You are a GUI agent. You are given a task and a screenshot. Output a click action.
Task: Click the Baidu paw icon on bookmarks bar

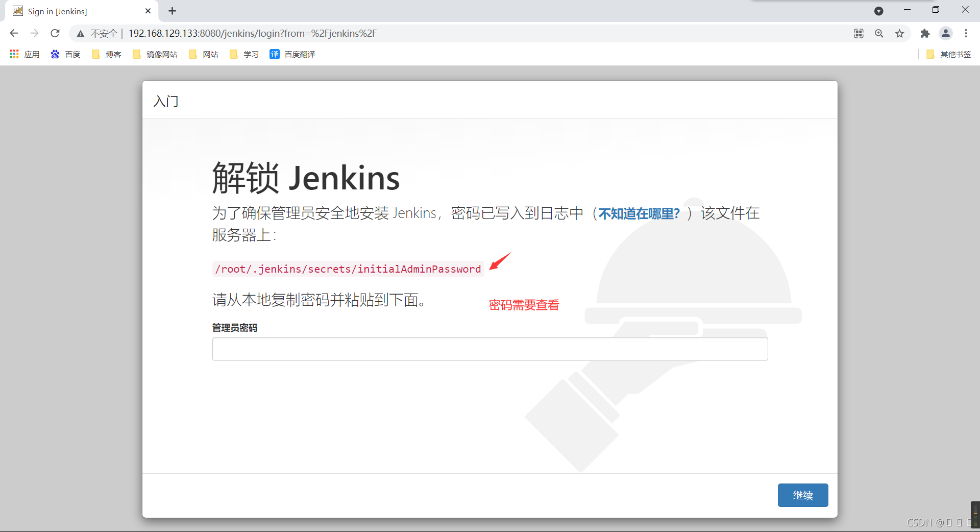point(55,54)
